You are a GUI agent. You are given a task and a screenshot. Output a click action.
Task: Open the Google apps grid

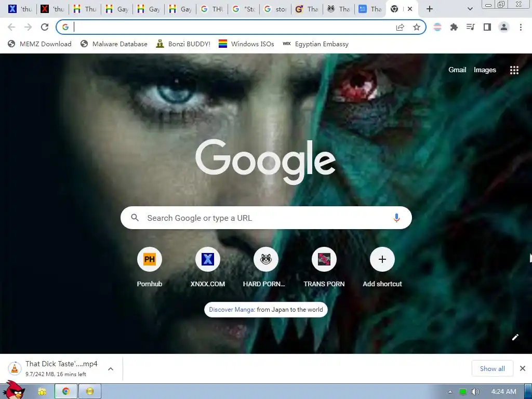(x=514, y=70)
